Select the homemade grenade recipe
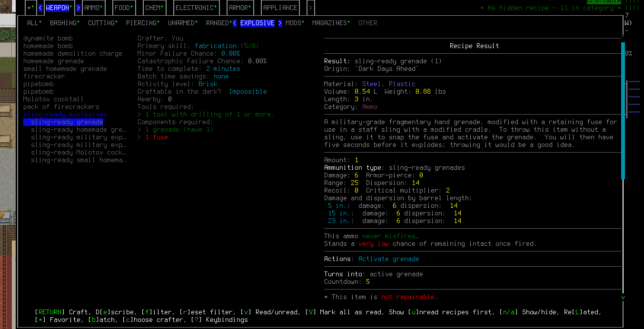This screenshot has width=644, height=329. click(54, 61)
